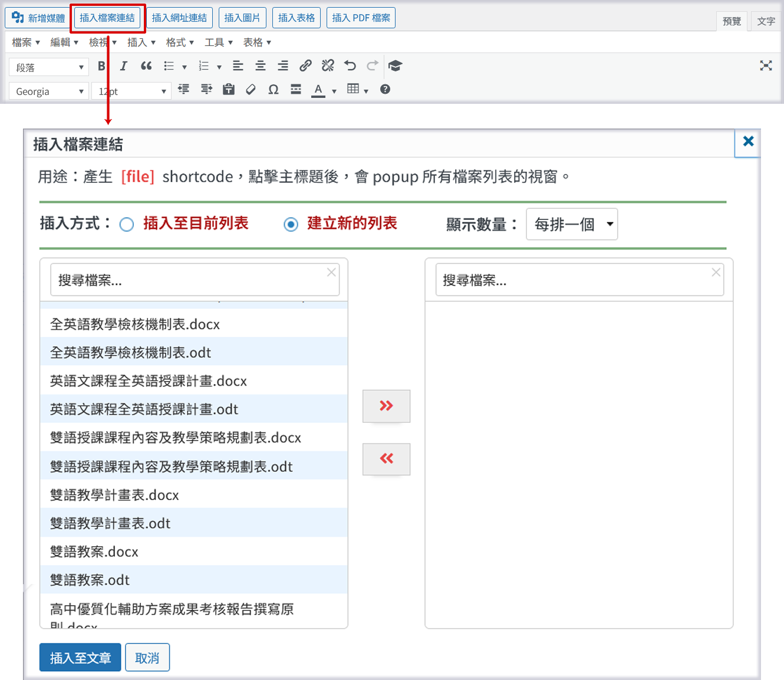Open the 每排一個 display count dropdown
Screen dimensions: 784x680
[571, 224]
